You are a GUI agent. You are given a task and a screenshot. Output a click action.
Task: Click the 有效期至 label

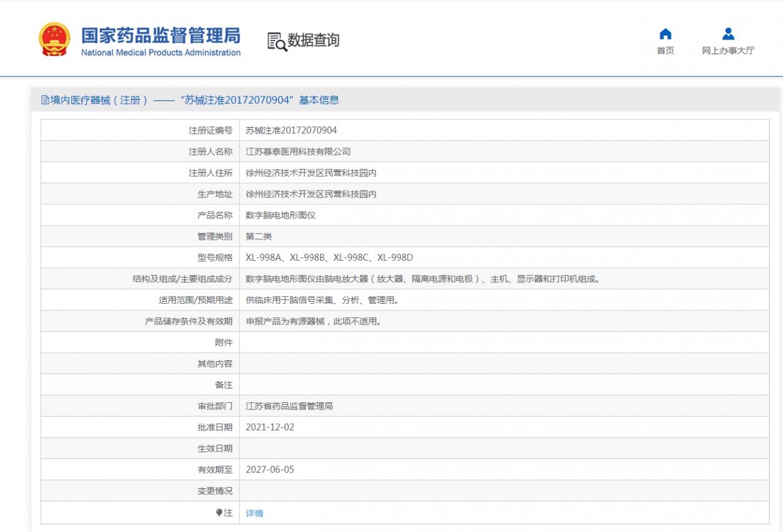click(215, 469)
